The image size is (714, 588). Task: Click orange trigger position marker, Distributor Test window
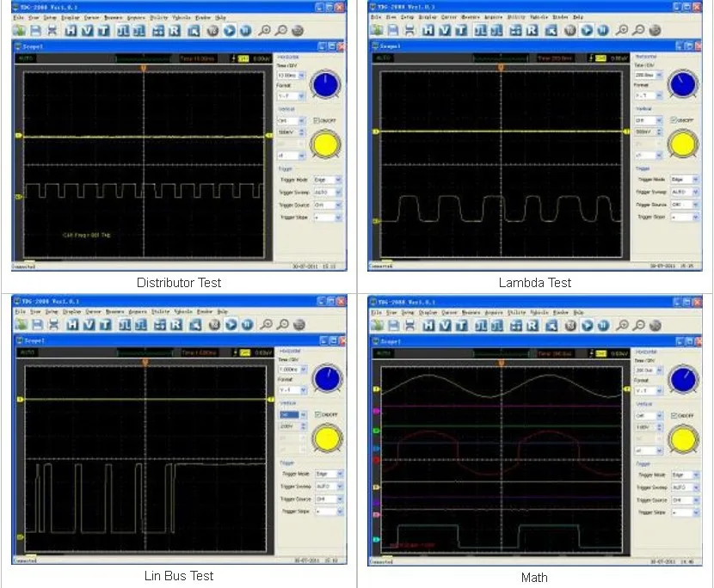pyautogui.click(x=144, y=68)
